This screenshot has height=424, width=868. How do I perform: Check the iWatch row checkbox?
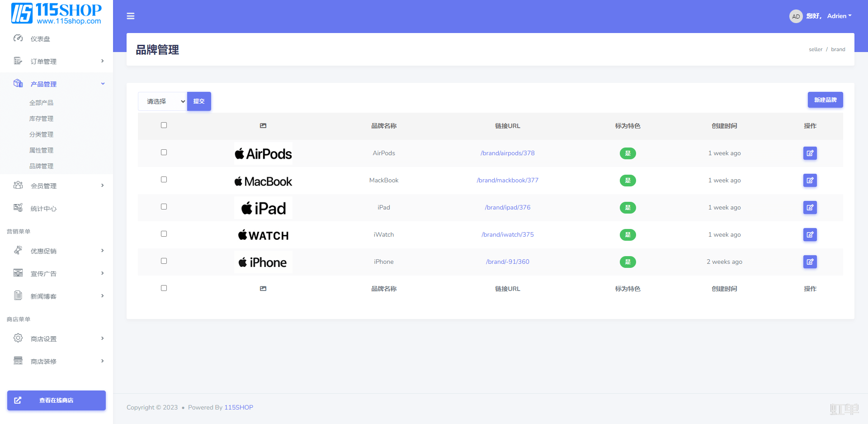click(164, 234)
